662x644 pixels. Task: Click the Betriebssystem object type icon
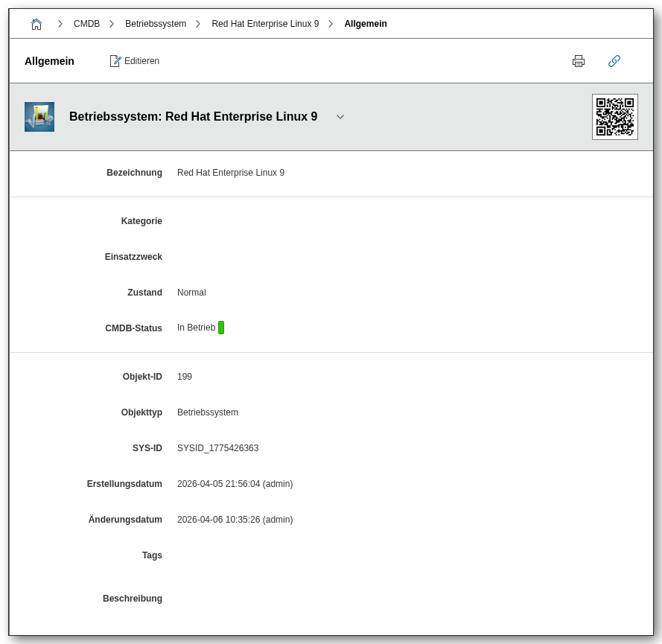click(39, 117)
